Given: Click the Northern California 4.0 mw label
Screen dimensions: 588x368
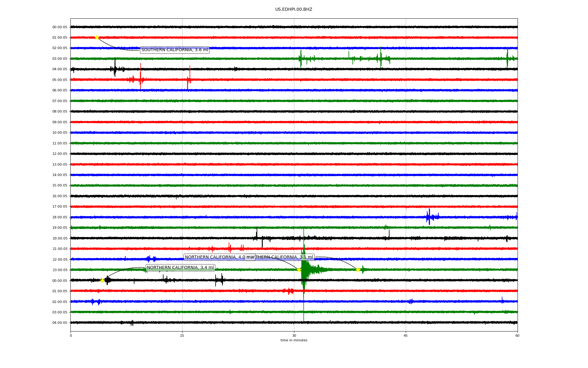Looking at the screenshot, I should click(214, 257).
